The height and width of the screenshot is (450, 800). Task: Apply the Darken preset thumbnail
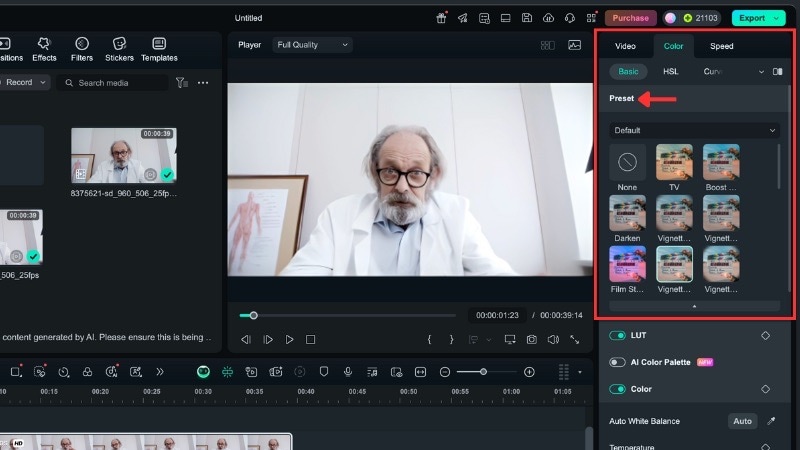pyautogui.click(x=627, y=213)
